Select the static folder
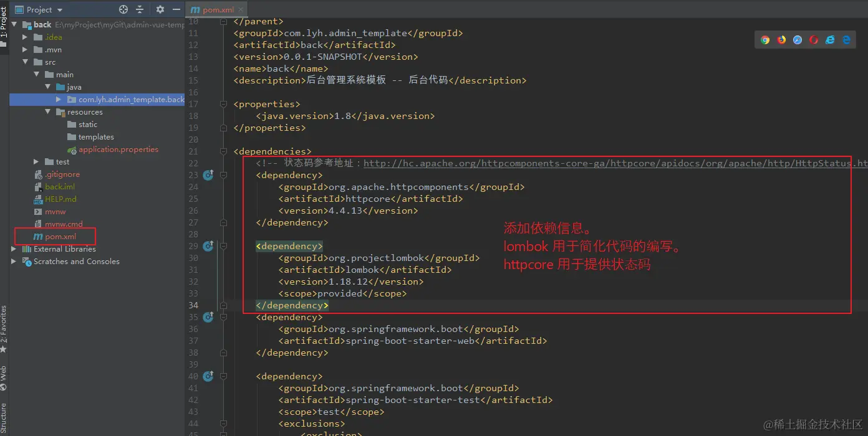The width and height of the screenshot is (868, 436). (x=88, y=125)
